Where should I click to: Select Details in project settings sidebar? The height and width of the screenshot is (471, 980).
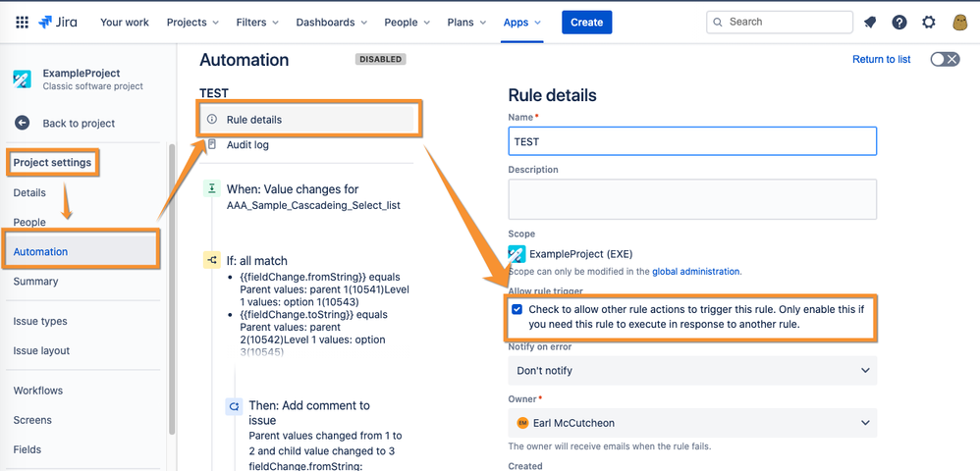(29, 192)
